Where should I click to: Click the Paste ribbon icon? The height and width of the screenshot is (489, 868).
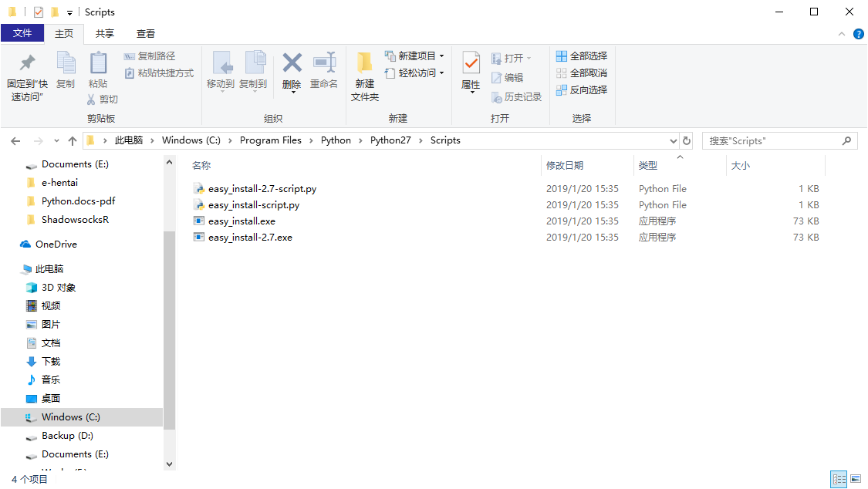tap(99, 63)
